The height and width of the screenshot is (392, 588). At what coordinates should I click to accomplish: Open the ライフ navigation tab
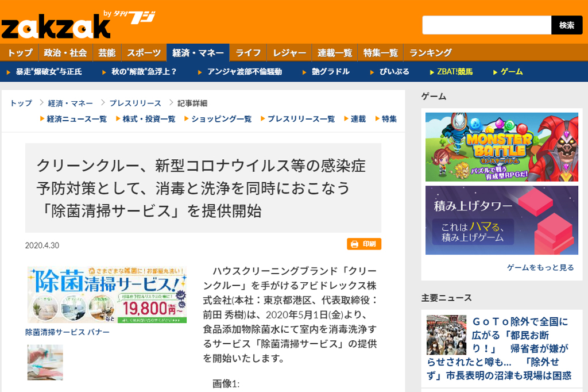coord(248,53)
